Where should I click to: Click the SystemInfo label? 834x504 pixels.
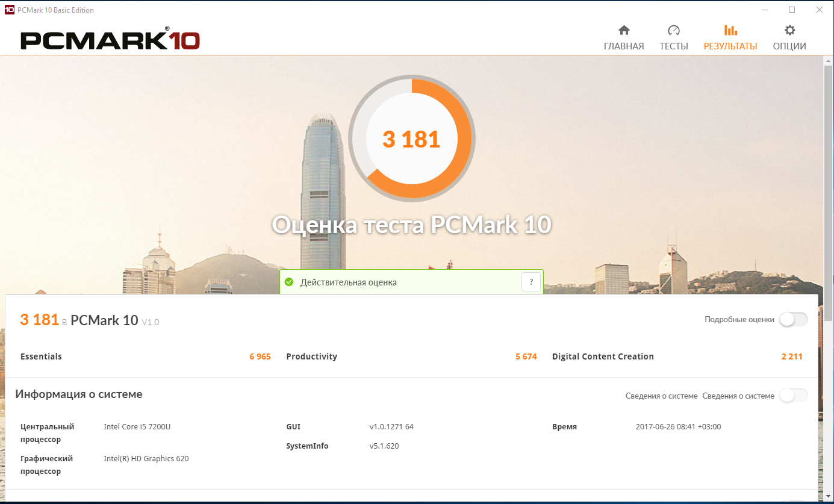tap(307, 446)
